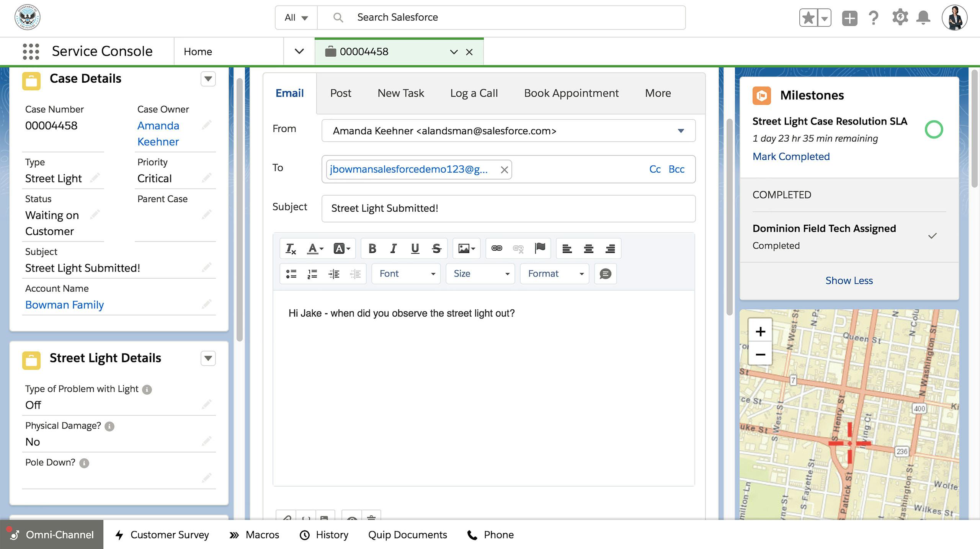Click the quick text speech bubble icon

(x=605, y=274)
